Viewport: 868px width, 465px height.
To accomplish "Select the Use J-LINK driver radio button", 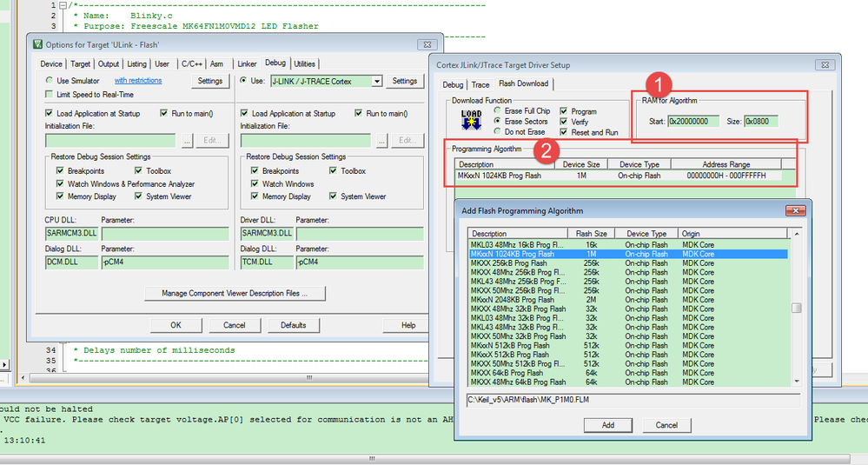I will [x=243, y=80].
